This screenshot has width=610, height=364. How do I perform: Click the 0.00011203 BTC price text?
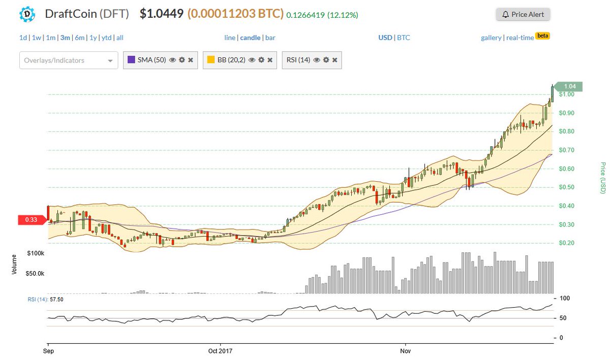(x=236, y=14)
